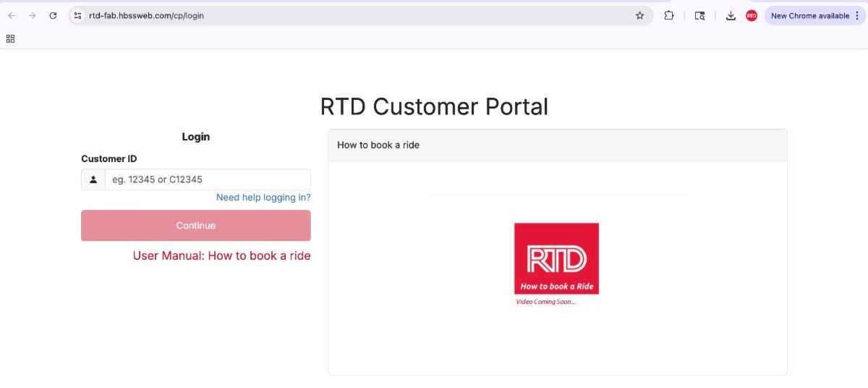Reload the current page
Screen dimensions: 868x388
click(53, 15)
